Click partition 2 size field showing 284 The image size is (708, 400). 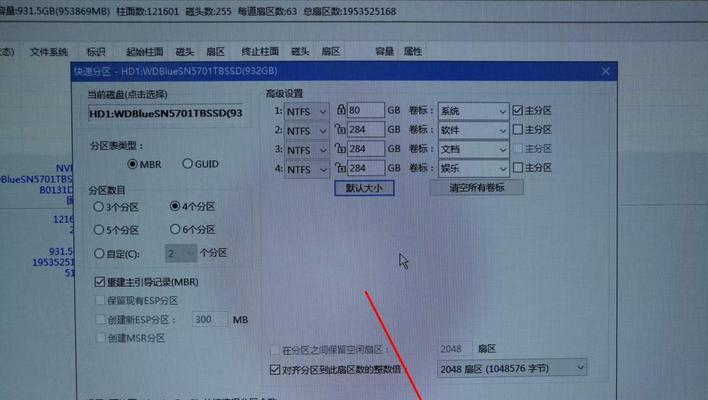[x=365, y=130]
